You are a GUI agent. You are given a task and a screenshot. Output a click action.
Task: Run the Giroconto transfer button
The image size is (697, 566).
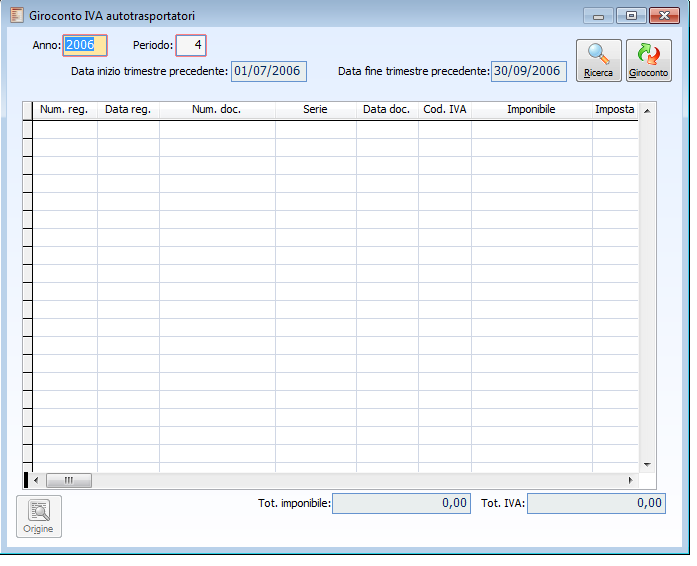click(x=649, y=60)
